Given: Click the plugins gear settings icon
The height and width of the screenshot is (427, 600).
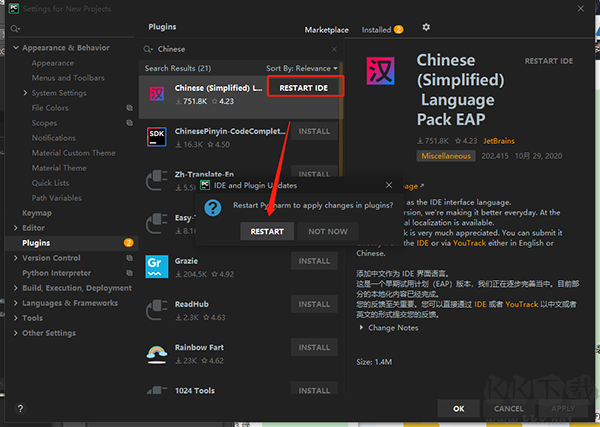Looking at the screenshot, I should (x=426, y=27).
